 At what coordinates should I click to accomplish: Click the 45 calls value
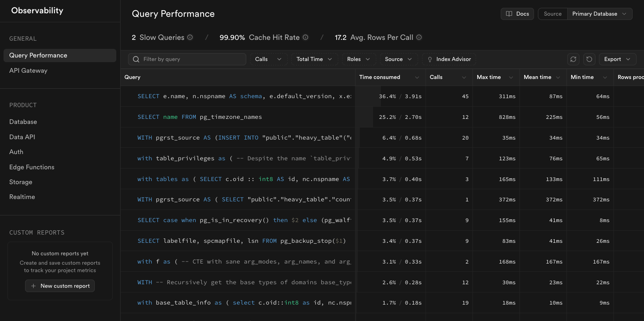coord(465,96)
